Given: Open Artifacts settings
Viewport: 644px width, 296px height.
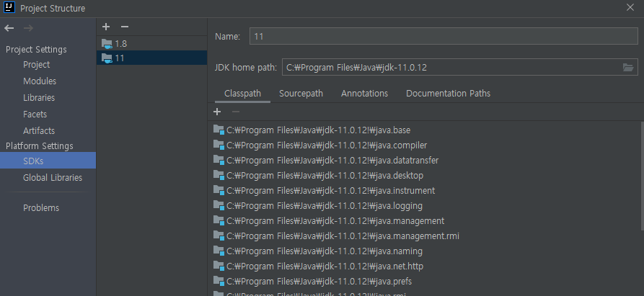Looking at the screenshot, I should pyautogui.click(x=39, y=130).
